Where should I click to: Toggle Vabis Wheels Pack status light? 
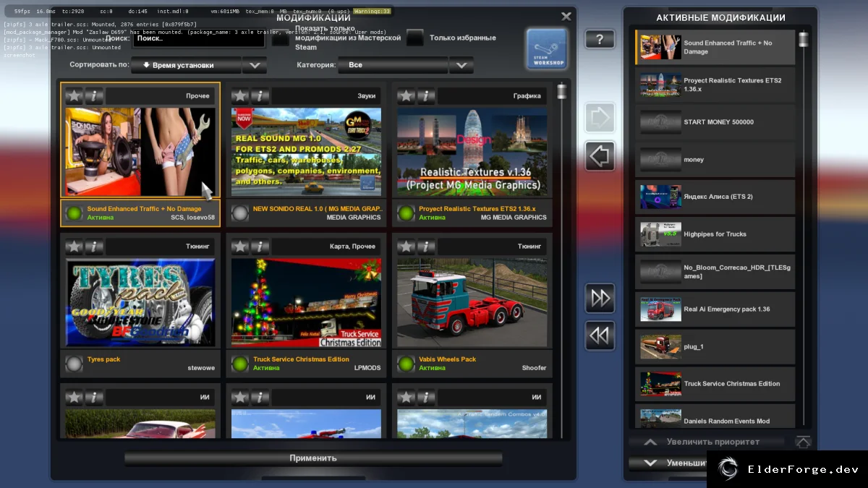point(406,363)
